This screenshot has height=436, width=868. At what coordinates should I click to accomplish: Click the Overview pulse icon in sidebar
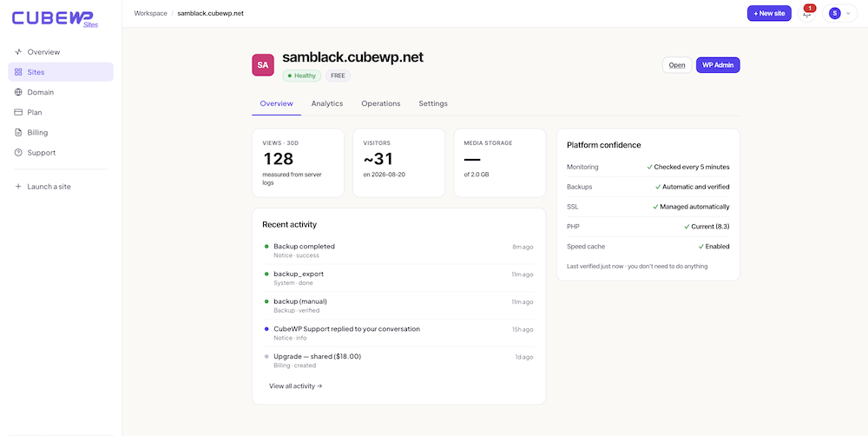pos(18,52)
